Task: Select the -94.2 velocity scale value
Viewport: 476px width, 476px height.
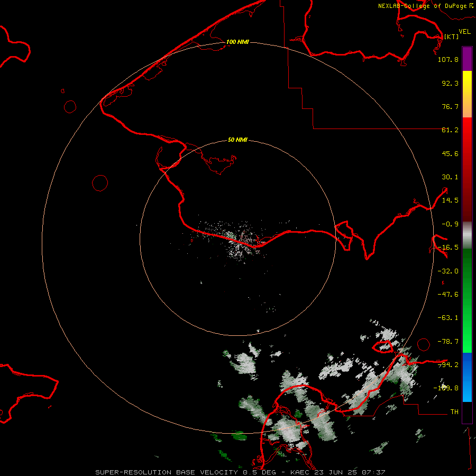Action: (x=448, y=365)
